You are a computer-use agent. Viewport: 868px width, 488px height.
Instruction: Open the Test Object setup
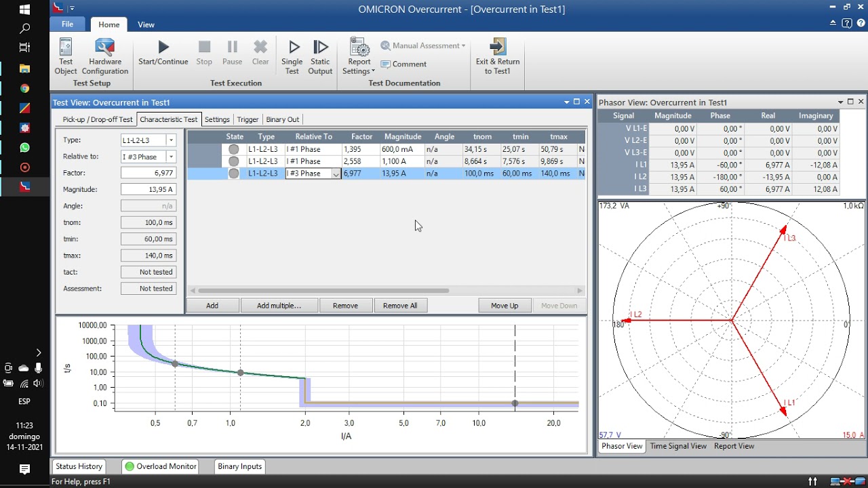(66, 56)
